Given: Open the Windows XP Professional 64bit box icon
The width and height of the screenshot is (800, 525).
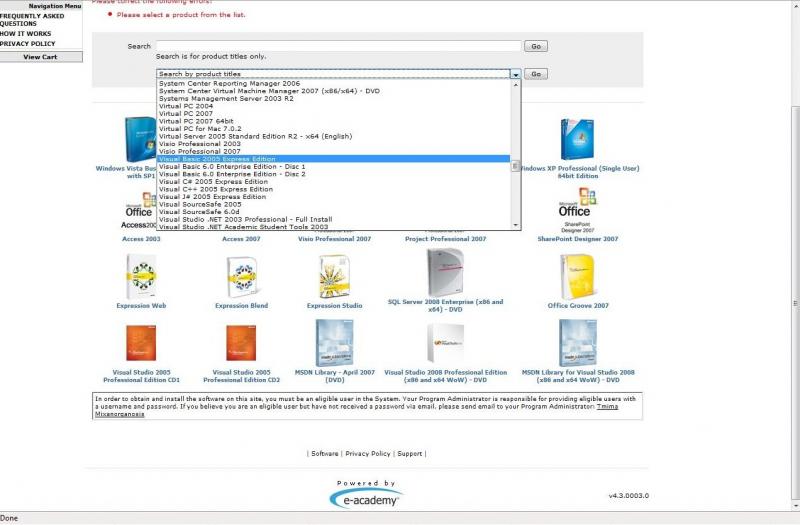Looking at the screenshot, I should click(578, 139).
